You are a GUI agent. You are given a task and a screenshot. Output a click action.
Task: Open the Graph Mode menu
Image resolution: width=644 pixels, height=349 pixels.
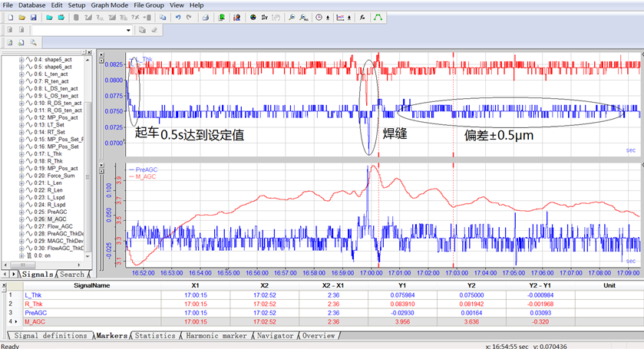click(x=108, y=5)
